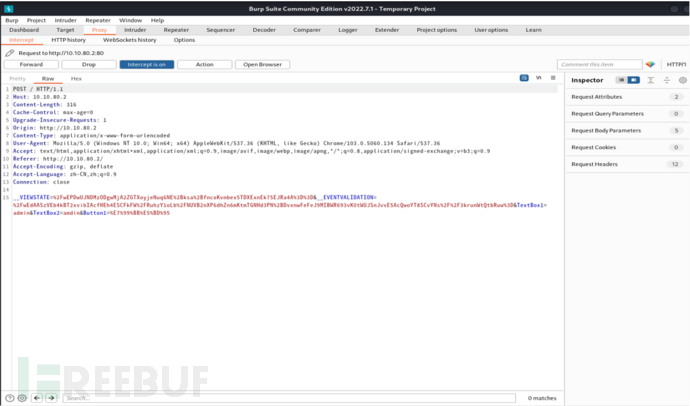Toggle the message editor format icon
The width and height of the screenshot is (690, 406).
click(x=524, y=78)
